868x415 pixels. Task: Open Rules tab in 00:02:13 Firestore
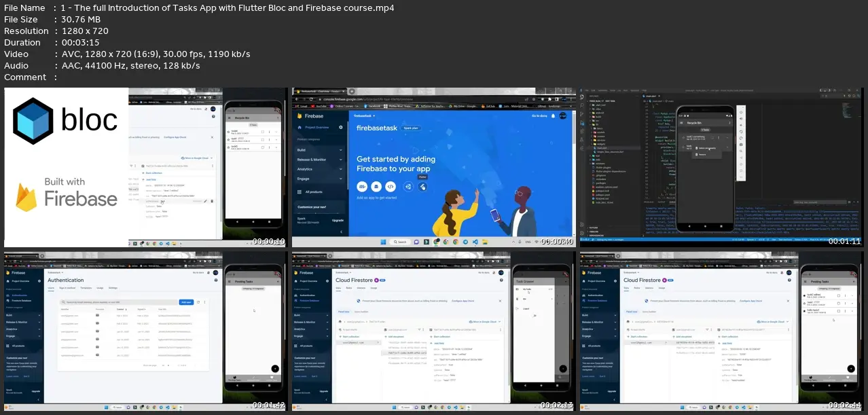[349, 287]
